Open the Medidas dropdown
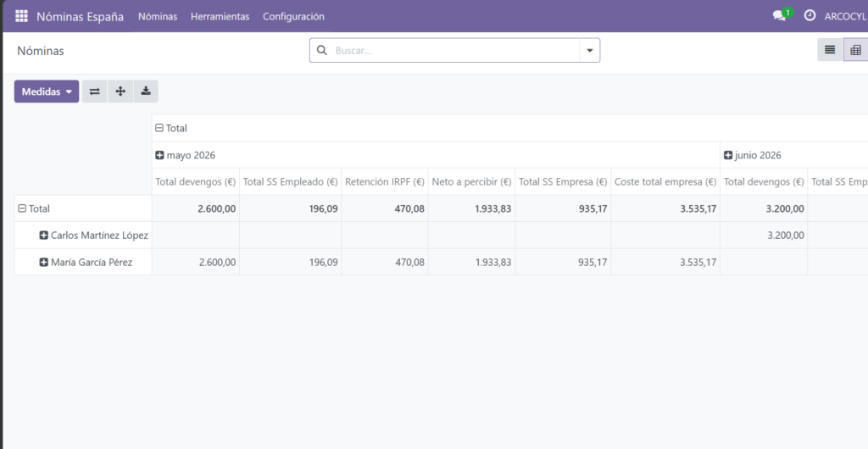The image size is (868, 449). coord(47,91)
